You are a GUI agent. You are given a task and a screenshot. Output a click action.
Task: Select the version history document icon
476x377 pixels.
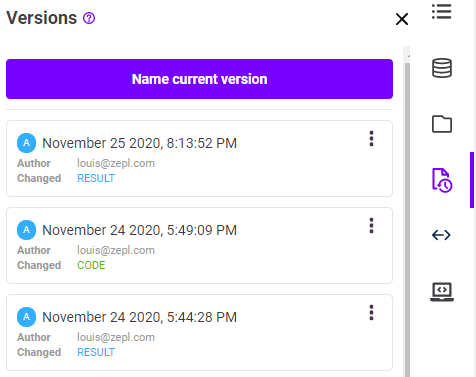point(442,180)
